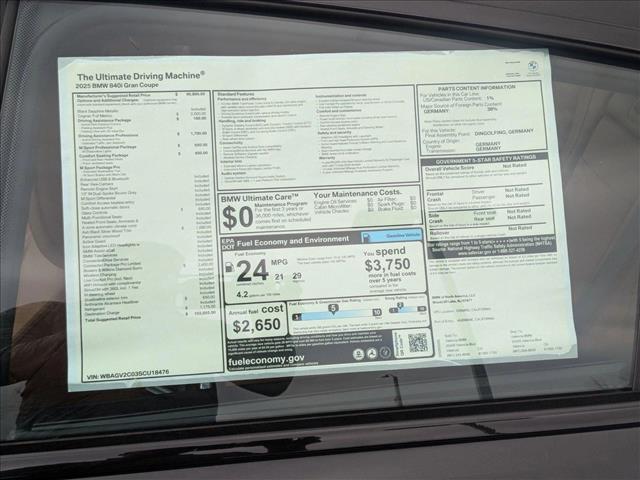Click the 'You spend' label
The width and height of the screenshot is (640, 480).
[x=384, y=252]
